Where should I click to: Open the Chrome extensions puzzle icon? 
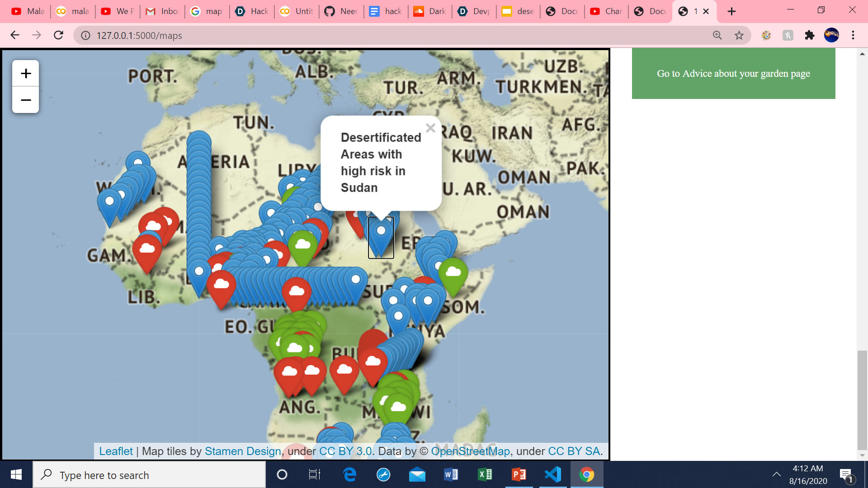(809, 35)
